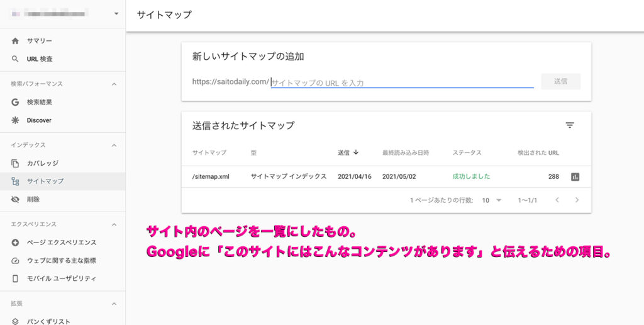This screenshot has height=325, width=644.
Task: Click the home icon beside サマリー
Action: pyautogui.click(x=15, y=41)
